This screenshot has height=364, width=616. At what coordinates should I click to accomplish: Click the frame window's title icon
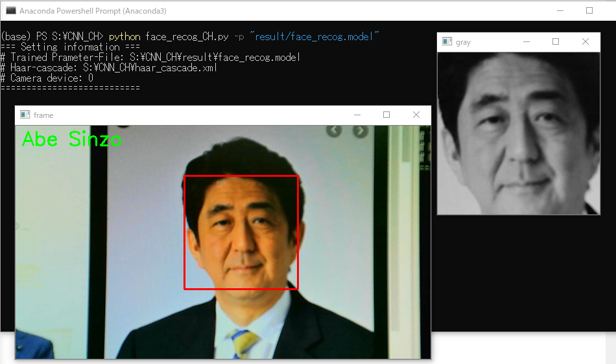25,115
